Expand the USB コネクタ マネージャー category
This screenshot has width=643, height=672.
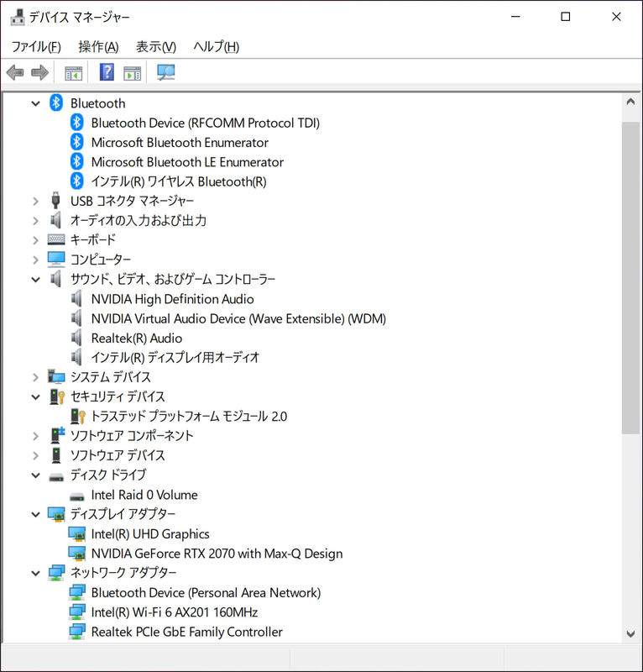[36, 201]
